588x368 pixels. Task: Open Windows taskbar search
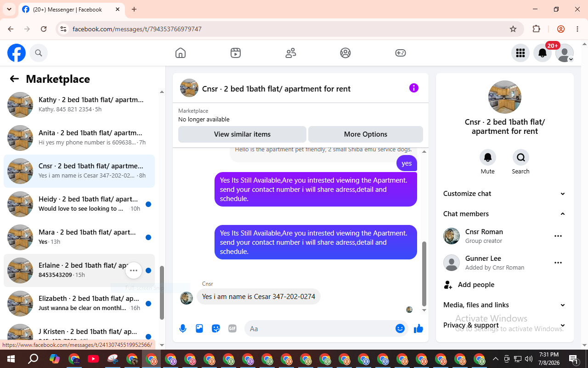[x=33, y=359]
